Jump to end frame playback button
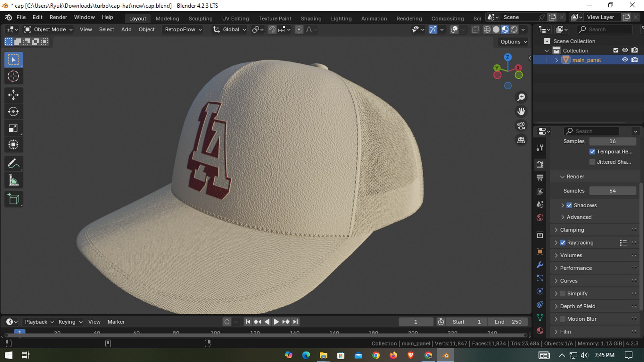 295,322
